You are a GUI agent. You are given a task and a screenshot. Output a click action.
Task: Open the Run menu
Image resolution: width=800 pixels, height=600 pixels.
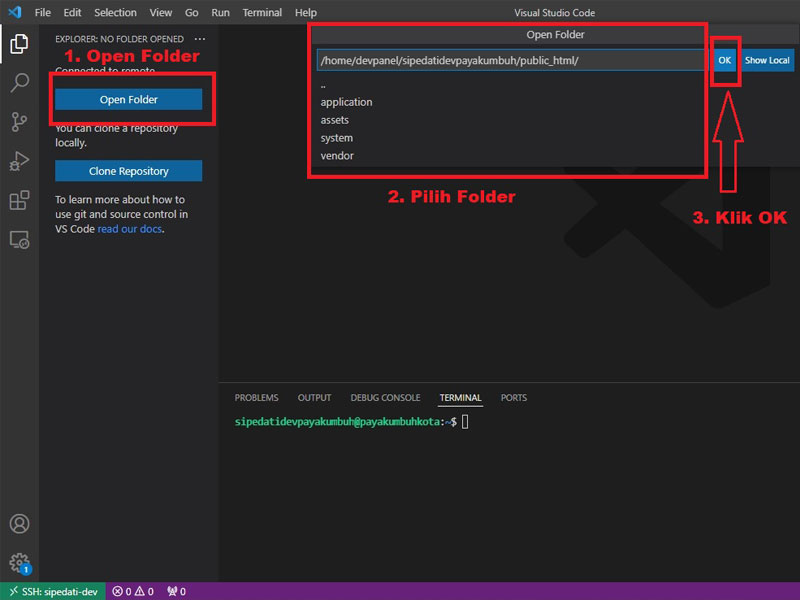pyautogui.click(x=220, y=13)
